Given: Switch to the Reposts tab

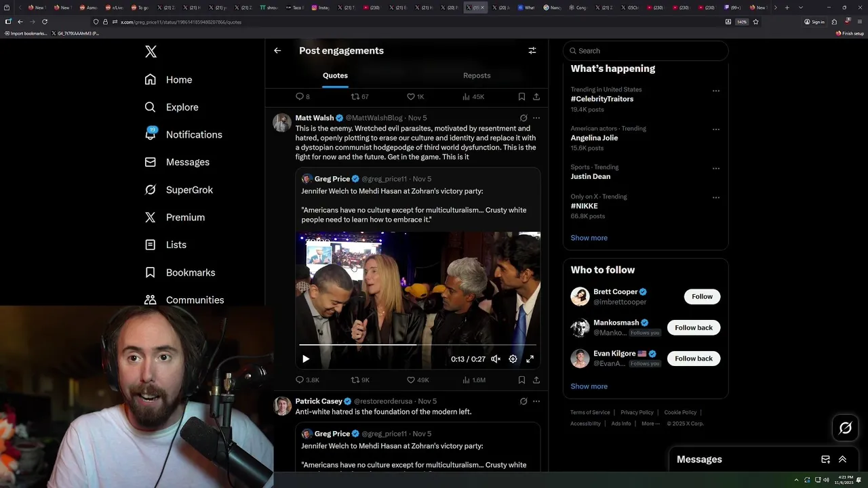Looking at the screenshot, I should coord(477,75).
